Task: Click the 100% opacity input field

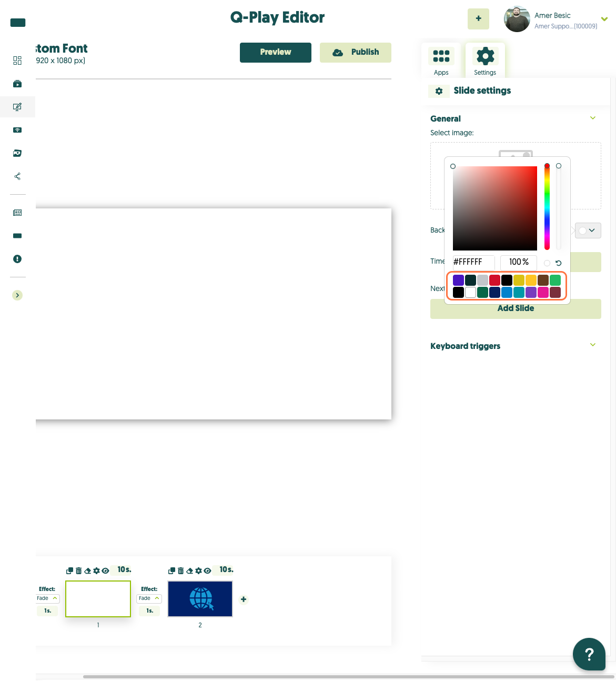Action: 519,262
